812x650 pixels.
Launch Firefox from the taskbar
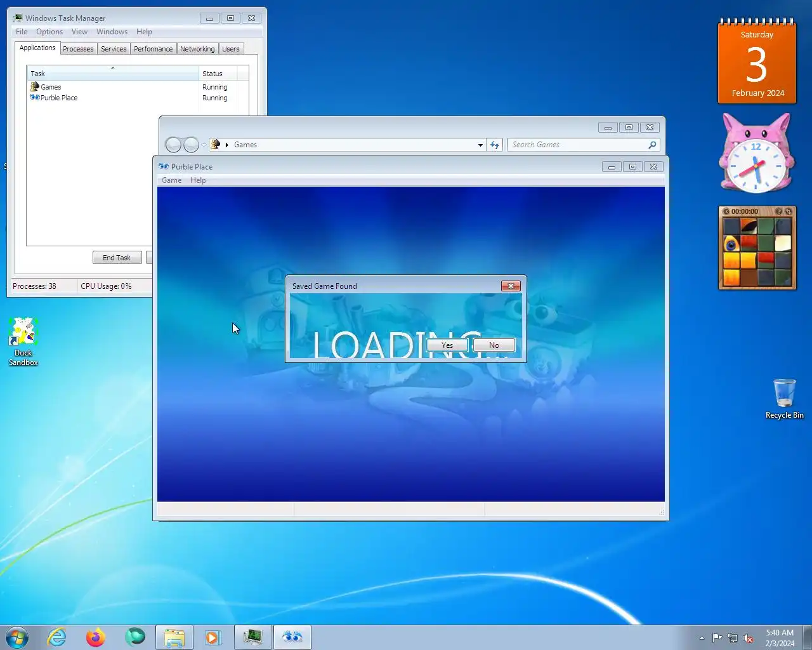click(x=96, y=637)
